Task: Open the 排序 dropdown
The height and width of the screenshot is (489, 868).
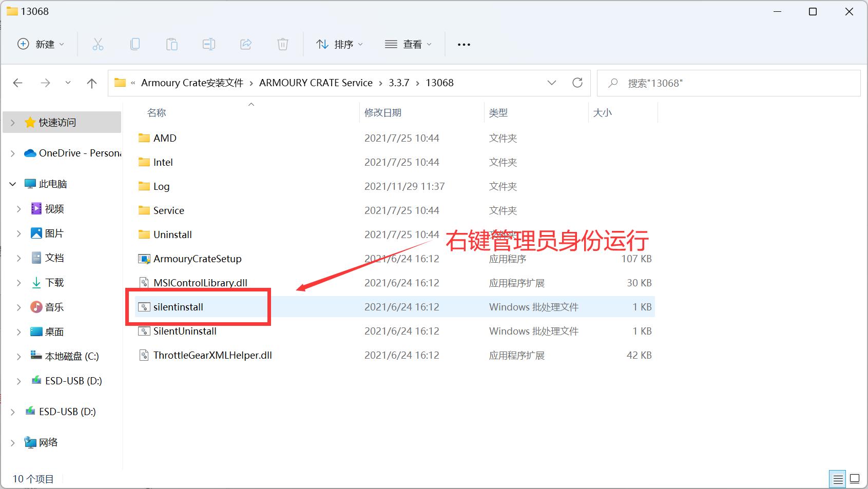Action: [339, 44]
